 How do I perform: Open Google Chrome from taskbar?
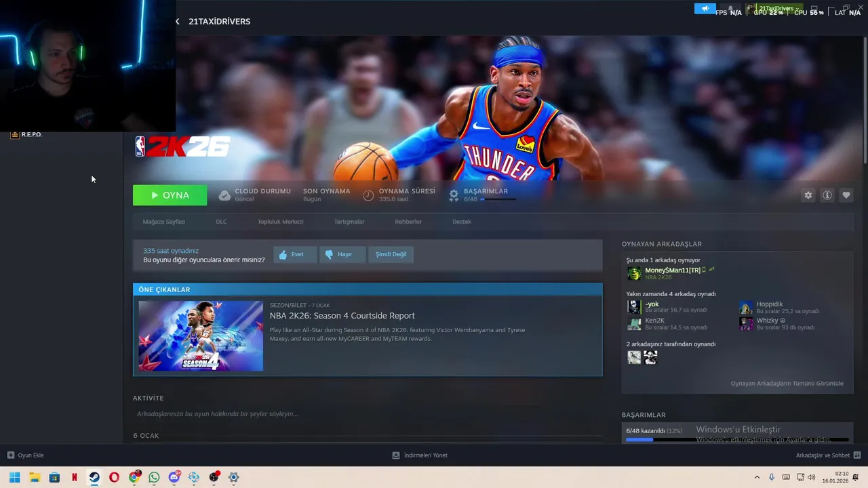[134, 477]
